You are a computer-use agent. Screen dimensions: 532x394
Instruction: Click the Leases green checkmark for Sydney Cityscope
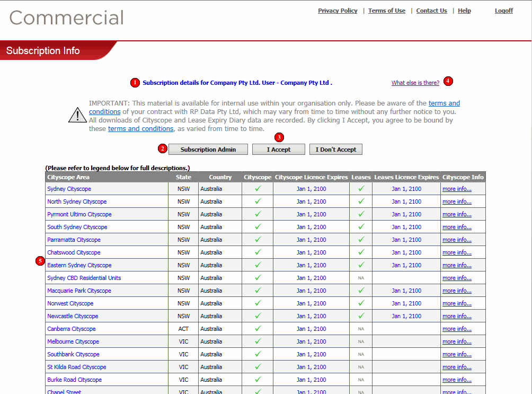pos(361,188)
